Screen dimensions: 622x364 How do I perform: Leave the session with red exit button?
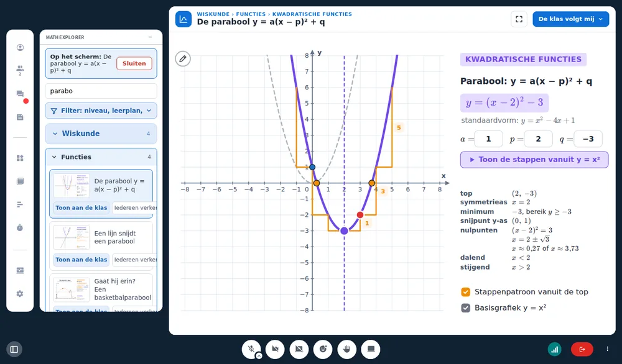(582, 349)
